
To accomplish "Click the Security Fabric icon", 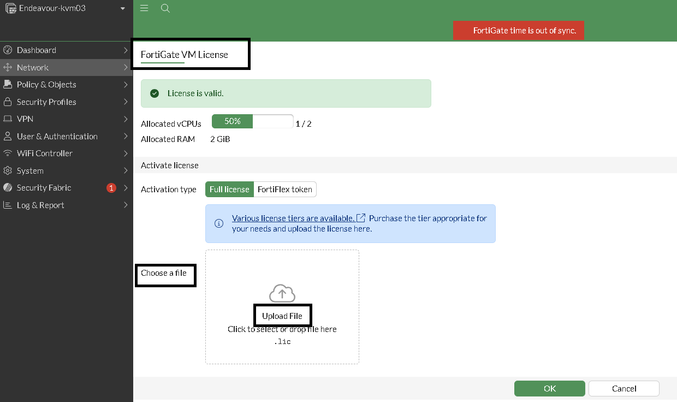I will click(x=7, y=187).
